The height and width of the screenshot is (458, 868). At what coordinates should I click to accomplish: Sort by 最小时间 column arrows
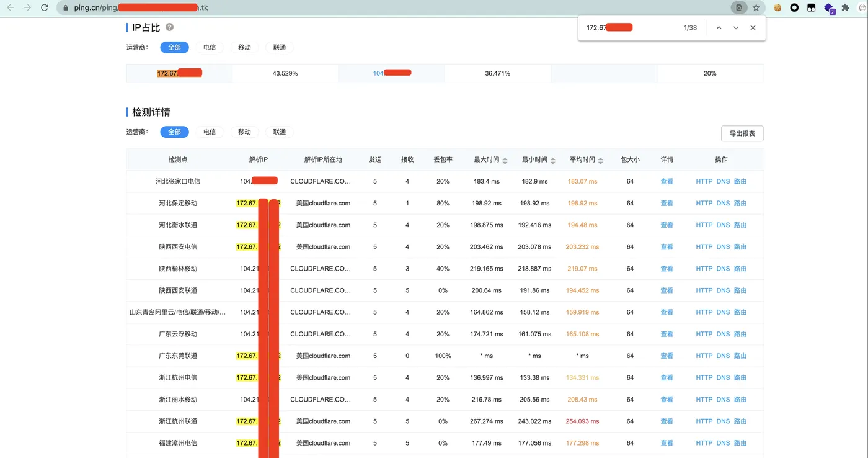pos(553,160)
